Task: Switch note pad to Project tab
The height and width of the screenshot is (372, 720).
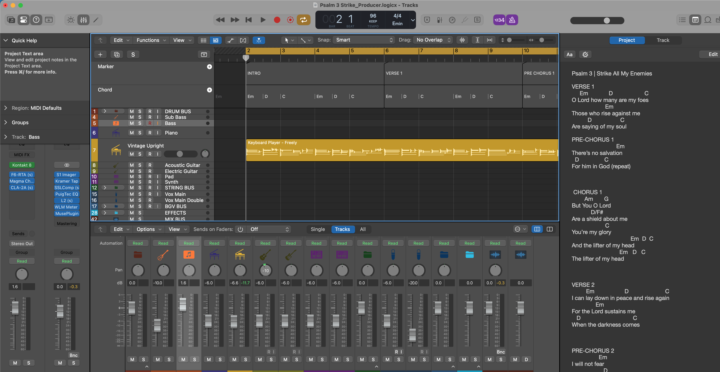Action: [627, 40]
